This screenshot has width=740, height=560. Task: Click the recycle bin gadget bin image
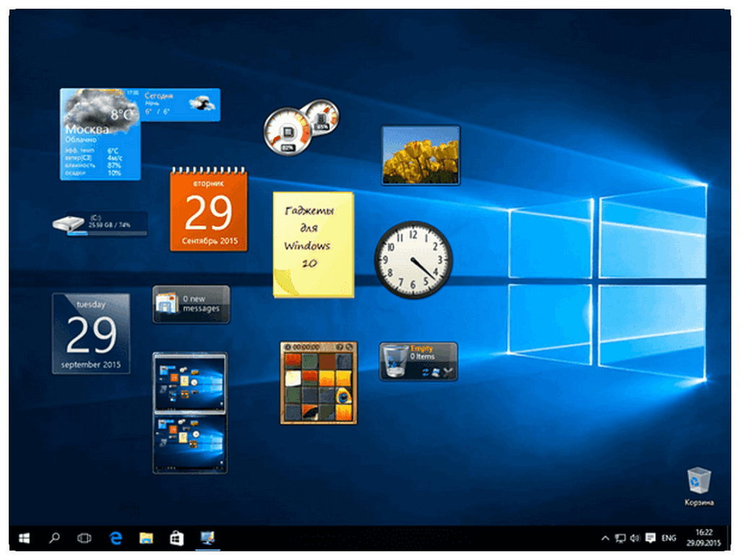pos(395,361)
